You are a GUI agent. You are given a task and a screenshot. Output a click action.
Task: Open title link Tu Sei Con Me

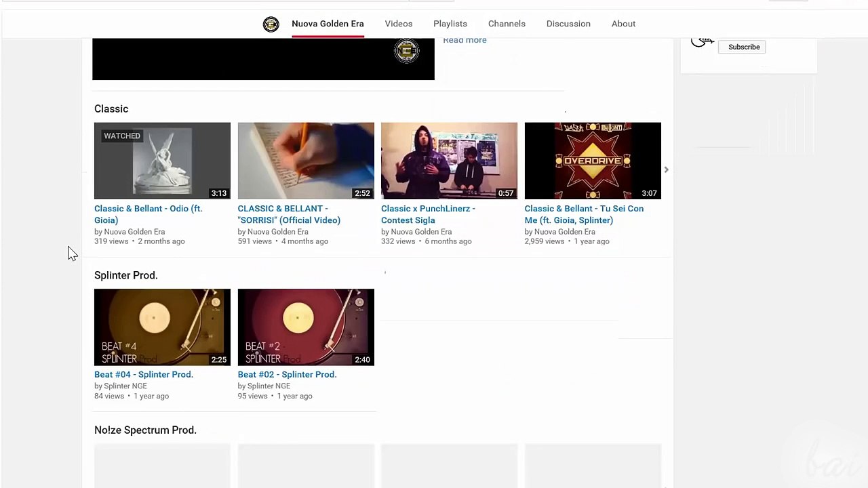click(x=584, y=214)
